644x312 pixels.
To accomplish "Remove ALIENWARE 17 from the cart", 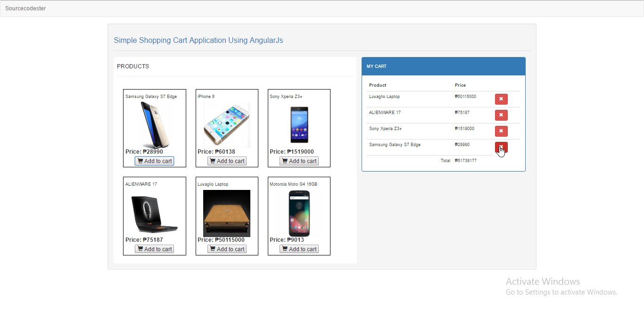I will (501, 115).
